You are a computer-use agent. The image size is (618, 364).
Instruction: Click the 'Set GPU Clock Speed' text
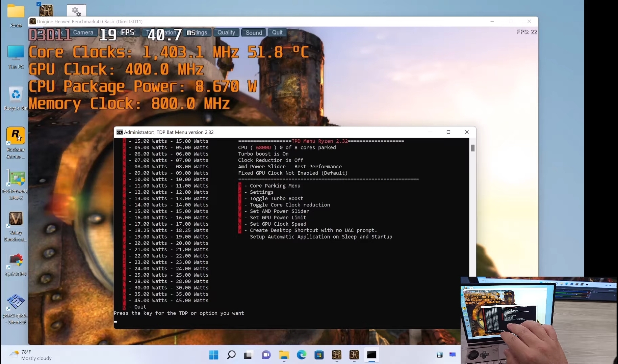coord(278,224)
